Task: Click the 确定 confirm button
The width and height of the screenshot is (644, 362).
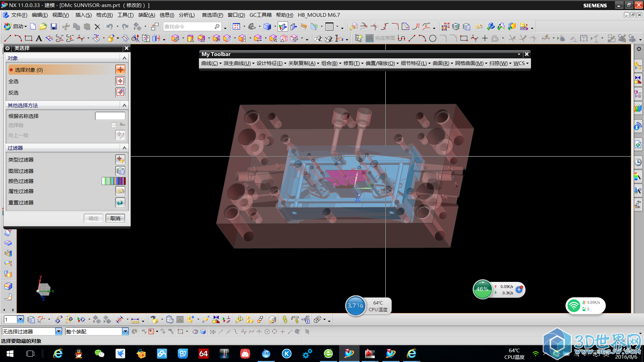Action: (x=94, y=218)
